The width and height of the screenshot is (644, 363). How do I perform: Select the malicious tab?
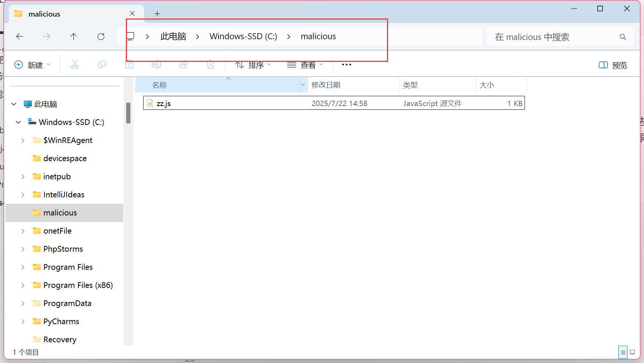click(x=75, y=14)
